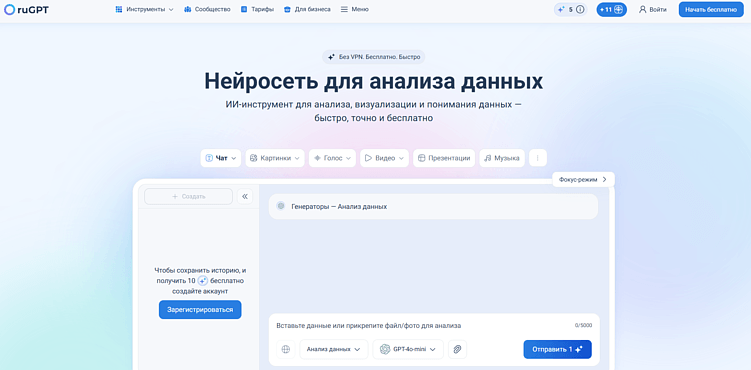Image resolution: width=751 pixels, height=370 pixels.
Task: Click the info icon in the credits badge
Action: (580, 10)
